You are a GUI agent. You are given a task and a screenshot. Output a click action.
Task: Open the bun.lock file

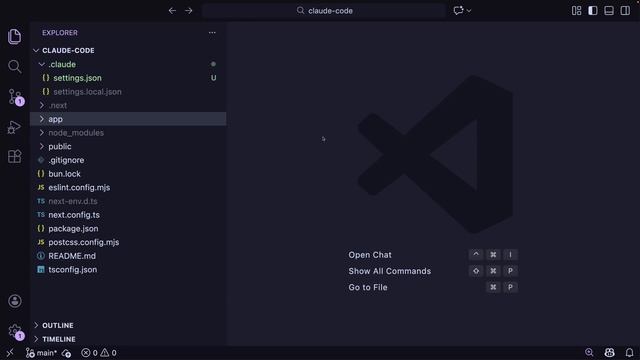click(x=128, y=173)
